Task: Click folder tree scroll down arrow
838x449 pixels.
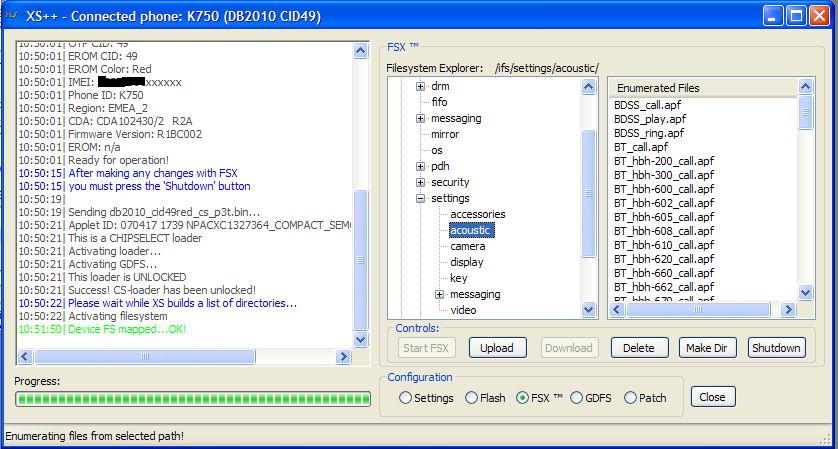Action: [x=588, y=309]
